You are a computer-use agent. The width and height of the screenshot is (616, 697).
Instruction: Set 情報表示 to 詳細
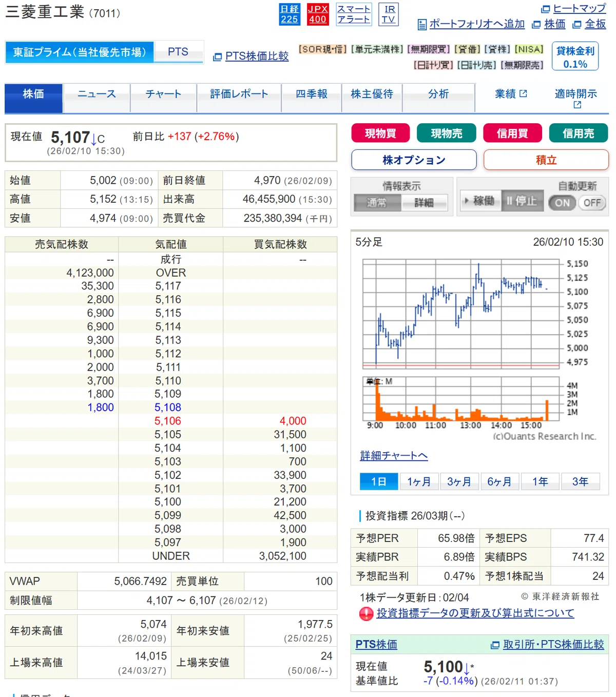pyautogui.click(x=424, y=203)
